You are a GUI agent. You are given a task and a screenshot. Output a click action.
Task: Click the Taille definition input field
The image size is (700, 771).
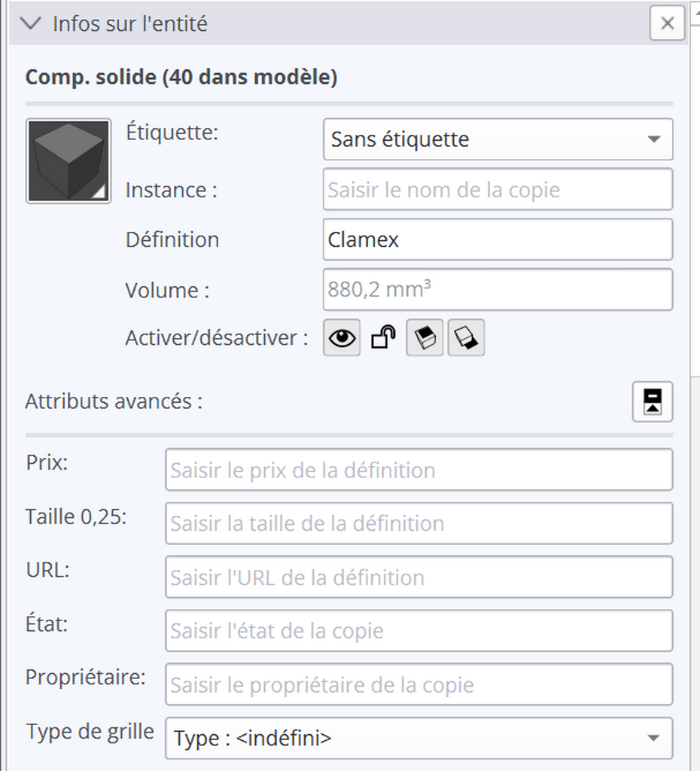(418, 523)
